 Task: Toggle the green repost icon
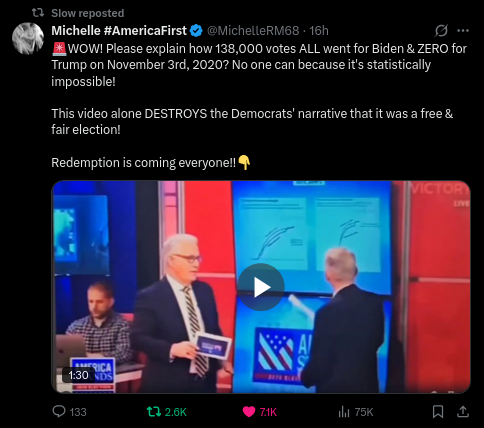coord(154,412)
